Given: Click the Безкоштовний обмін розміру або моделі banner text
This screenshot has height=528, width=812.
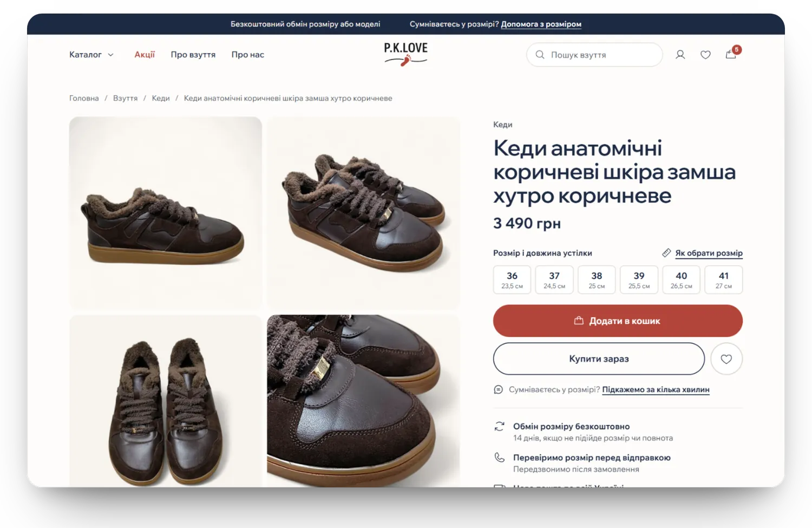Looking at the screenshot, I should pos(305,24).
